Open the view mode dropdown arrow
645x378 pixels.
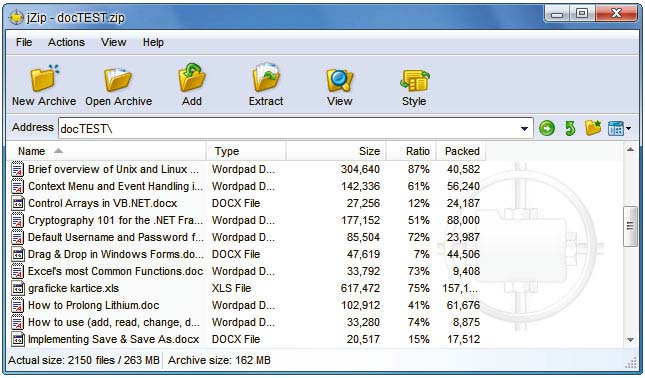(629, 129)
